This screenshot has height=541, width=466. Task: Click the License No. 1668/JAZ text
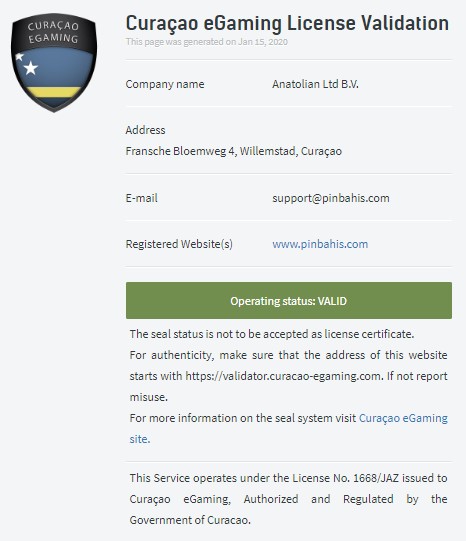345,478
